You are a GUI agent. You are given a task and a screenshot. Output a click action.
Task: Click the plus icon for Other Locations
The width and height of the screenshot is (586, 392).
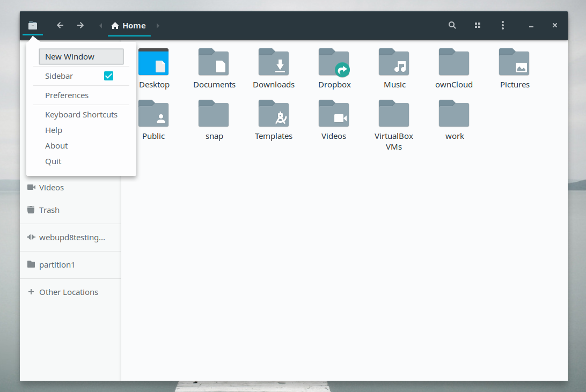click(31, 292)
